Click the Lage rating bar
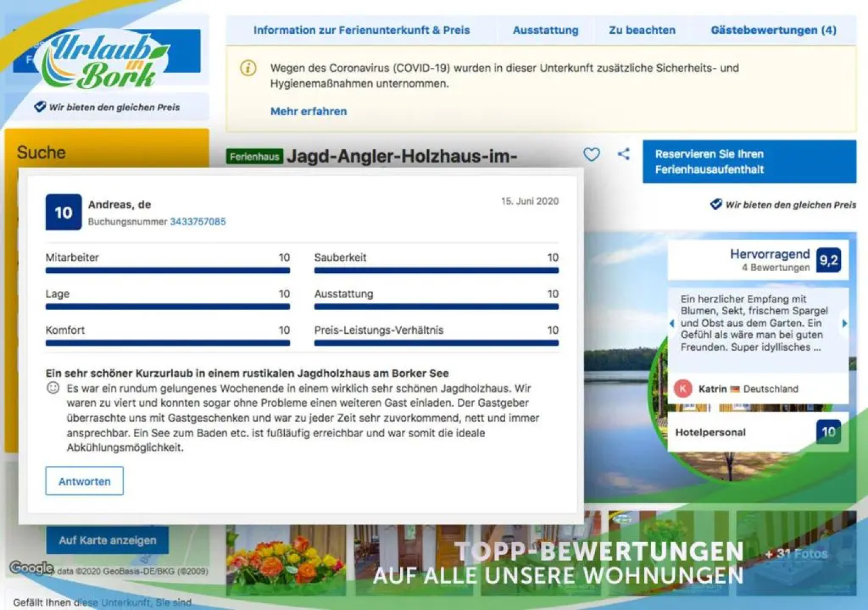The image size is (868, 610). coord(167,307)
